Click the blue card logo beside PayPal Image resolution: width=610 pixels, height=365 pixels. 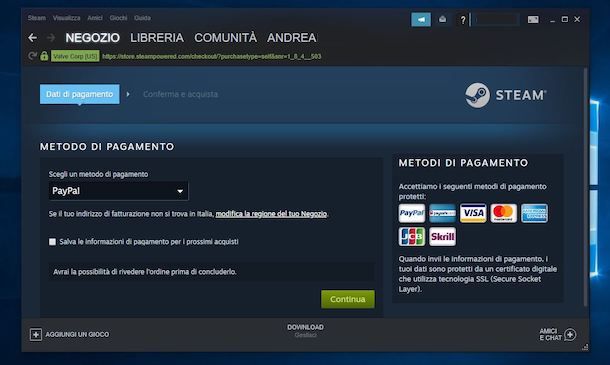442,213
